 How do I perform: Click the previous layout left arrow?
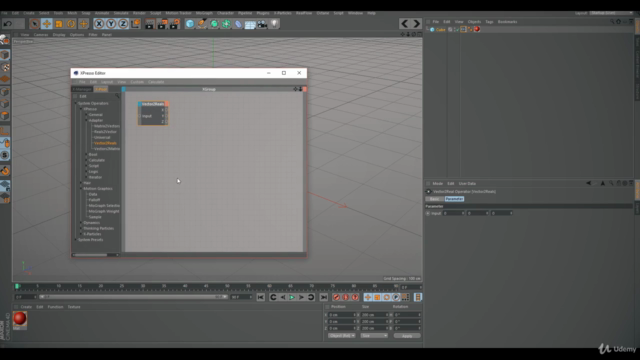404,24
